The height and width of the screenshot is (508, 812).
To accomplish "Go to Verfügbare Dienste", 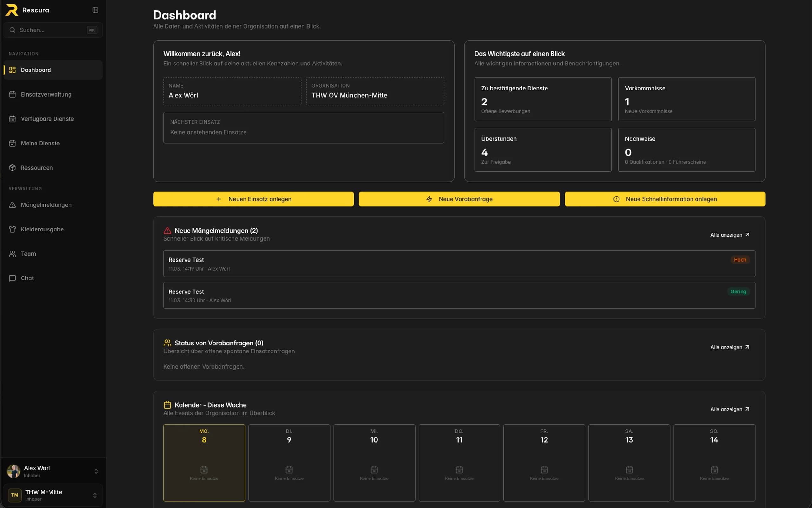I will tap(53, 119).
